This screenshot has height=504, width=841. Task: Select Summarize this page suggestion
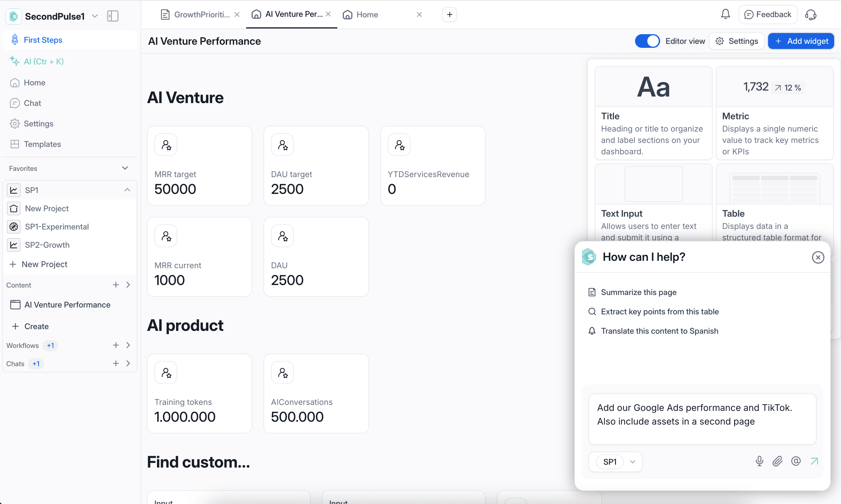[x=638, y=292]
